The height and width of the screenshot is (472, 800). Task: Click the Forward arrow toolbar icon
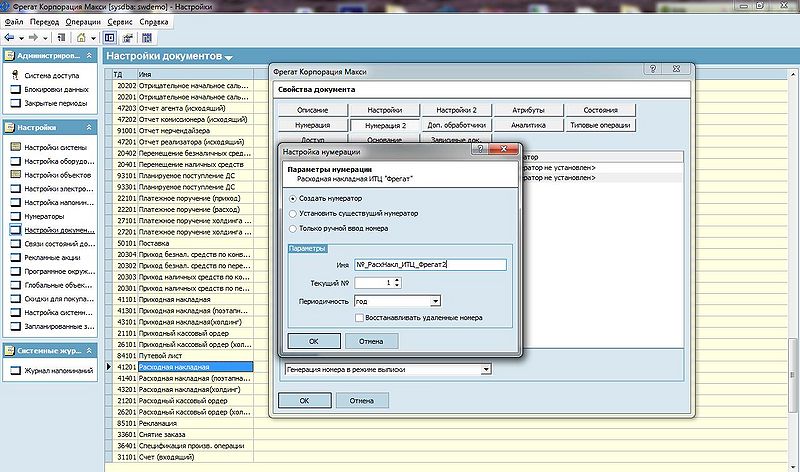(x=33, y=38)
